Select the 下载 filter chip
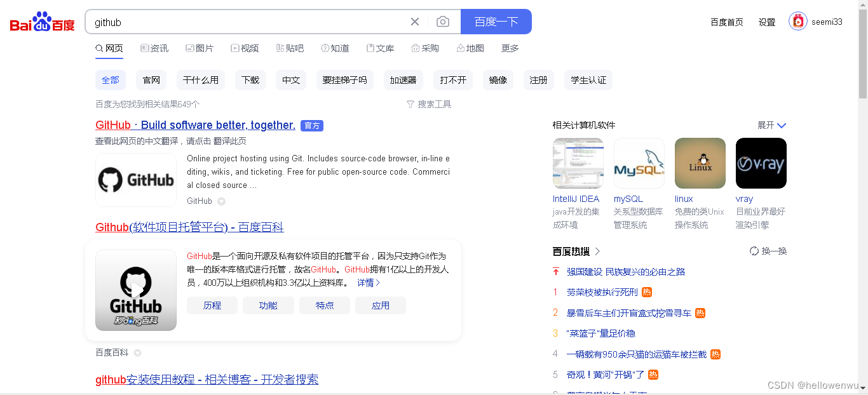Image resolution: width=868 pixels, height=395 pixels. click(250, 80)
